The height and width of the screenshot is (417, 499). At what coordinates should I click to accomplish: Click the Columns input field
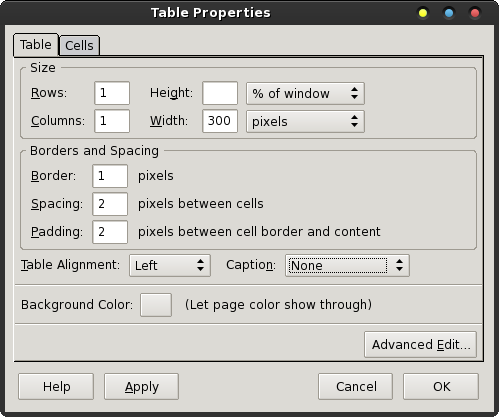[x=112, y=121]
